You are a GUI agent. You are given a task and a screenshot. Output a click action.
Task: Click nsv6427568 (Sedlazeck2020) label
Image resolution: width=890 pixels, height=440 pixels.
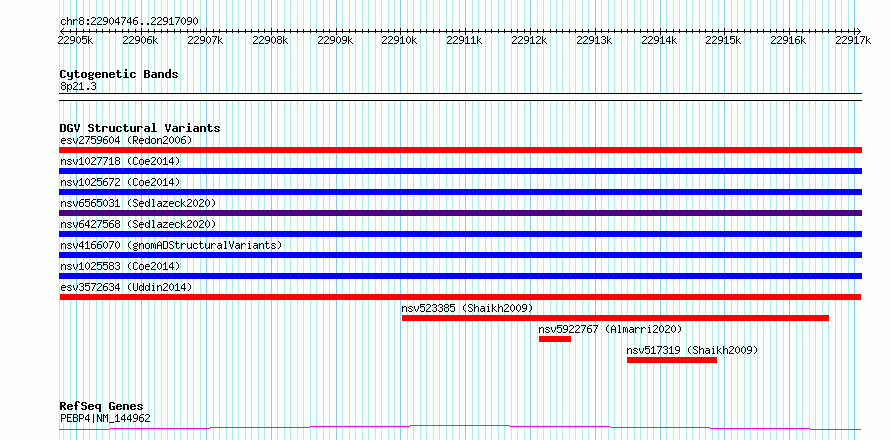coord(138,224)
